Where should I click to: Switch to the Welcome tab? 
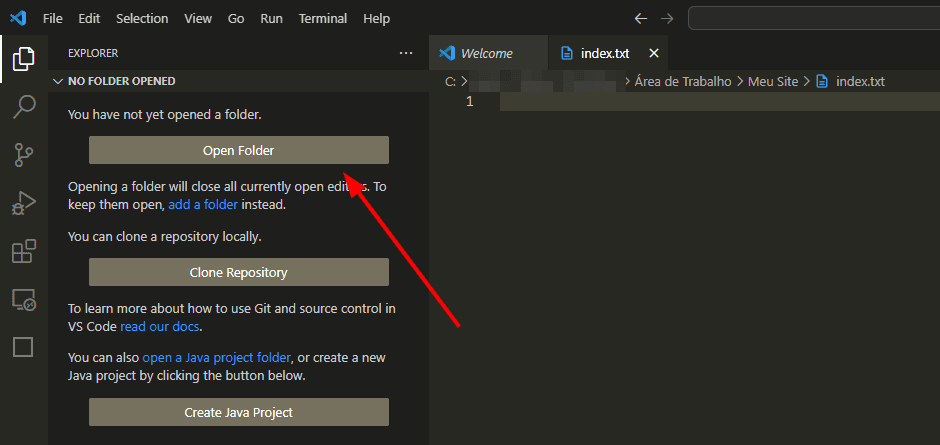(486, 53)
